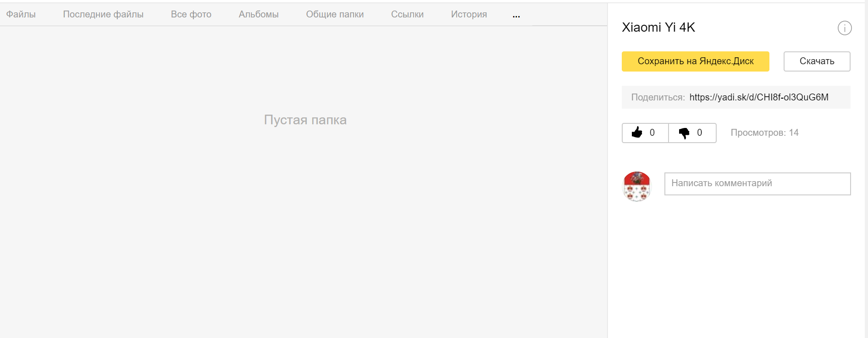Screen dimensions: 868x338
Task: Select the Альбомы tab
Action: [x=259, y=14]
